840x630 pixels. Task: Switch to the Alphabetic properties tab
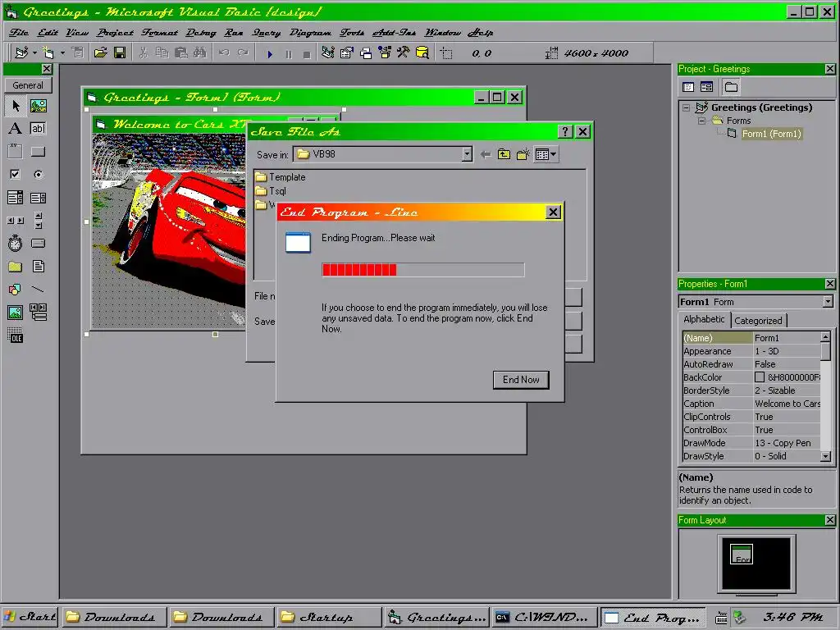[x=704, y=319]
